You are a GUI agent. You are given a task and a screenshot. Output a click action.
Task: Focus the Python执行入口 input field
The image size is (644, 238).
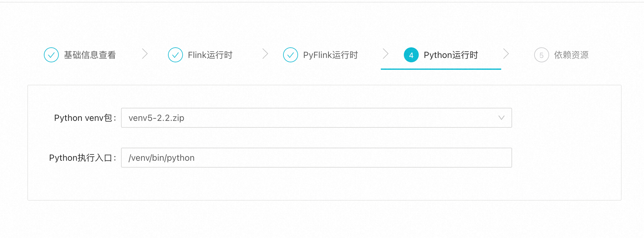(316, 158)
